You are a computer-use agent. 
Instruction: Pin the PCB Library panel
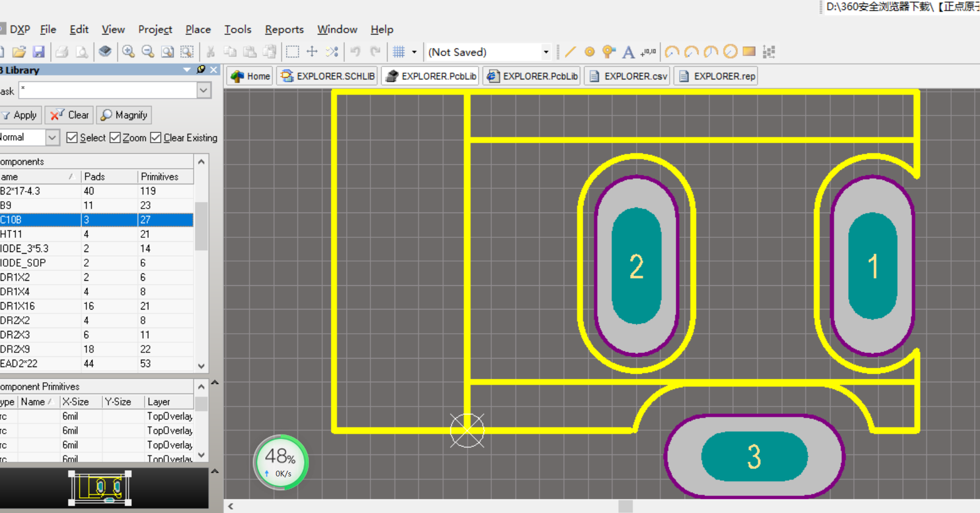pyautogui.click(x=201, y=70)
